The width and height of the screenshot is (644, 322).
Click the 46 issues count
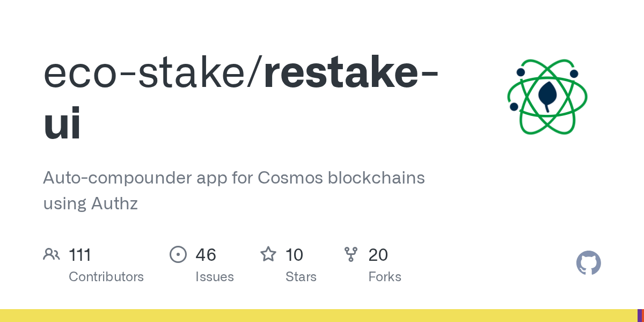(x=206, y=254)
